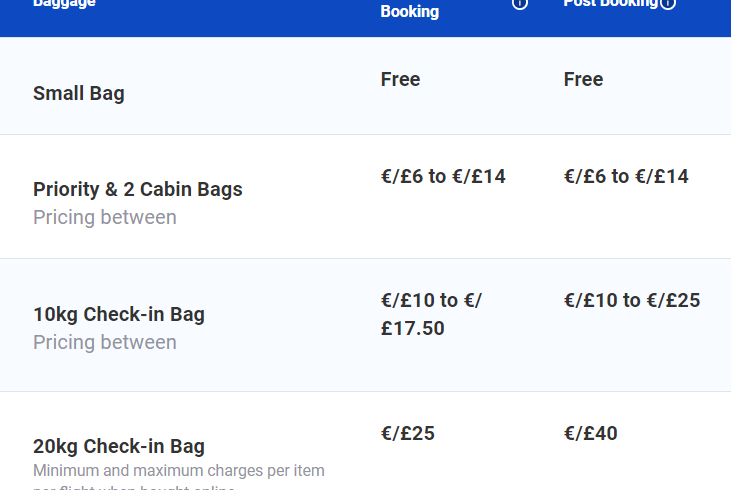
Task: Select the Small Bag row label
Action: (79, 93)
